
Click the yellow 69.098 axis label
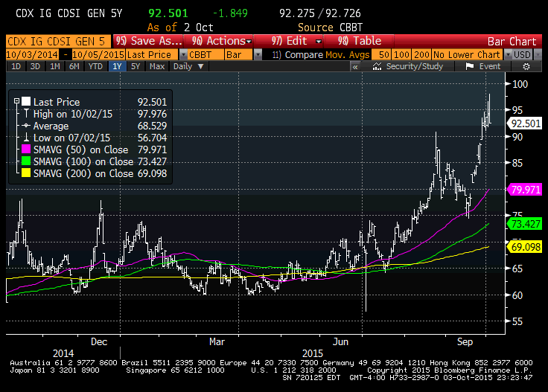(524, 247)
